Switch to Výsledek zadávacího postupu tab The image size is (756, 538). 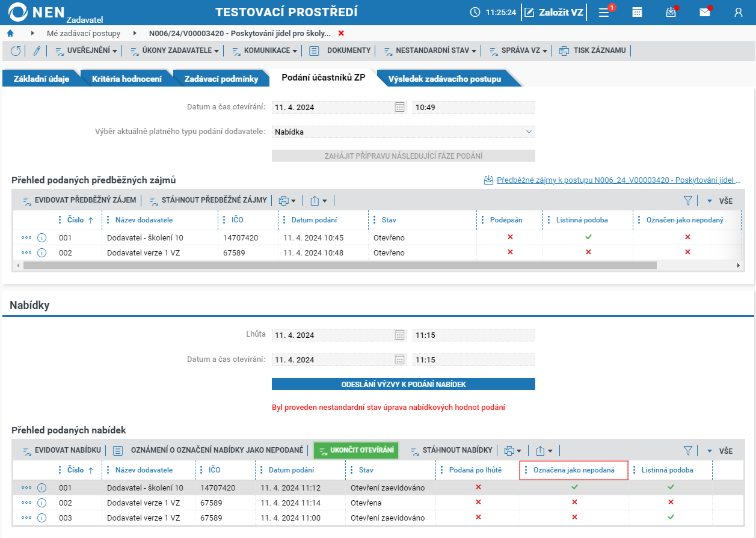coord(444,79)
